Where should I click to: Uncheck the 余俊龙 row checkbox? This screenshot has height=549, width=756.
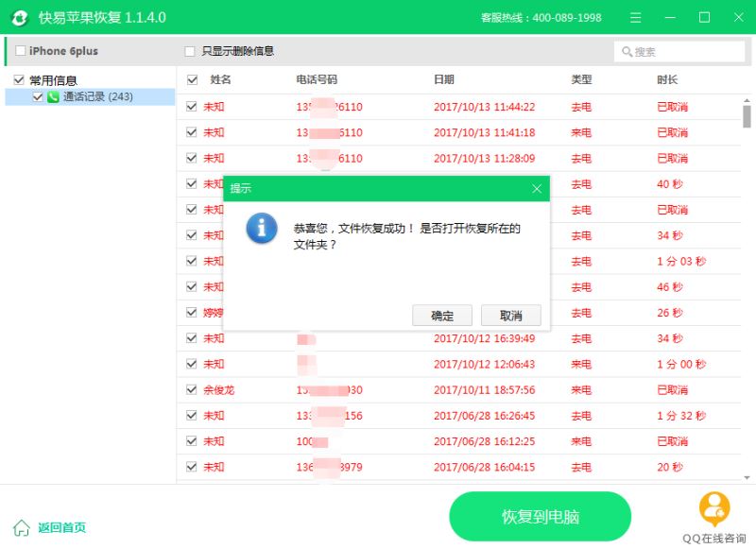[x=194, y=389]
